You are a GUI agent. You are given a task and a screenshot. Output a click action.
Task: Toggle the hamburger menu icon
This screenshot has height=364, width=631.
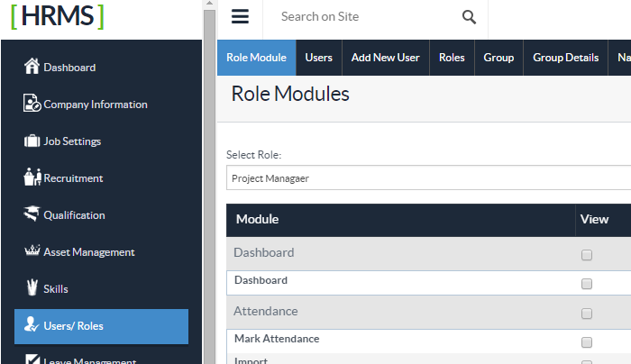tap(240, 16)
